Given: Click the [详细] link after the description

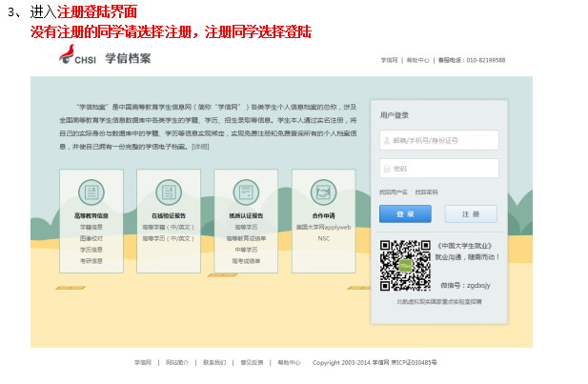Looking at the screenshot, I should 200,147.
